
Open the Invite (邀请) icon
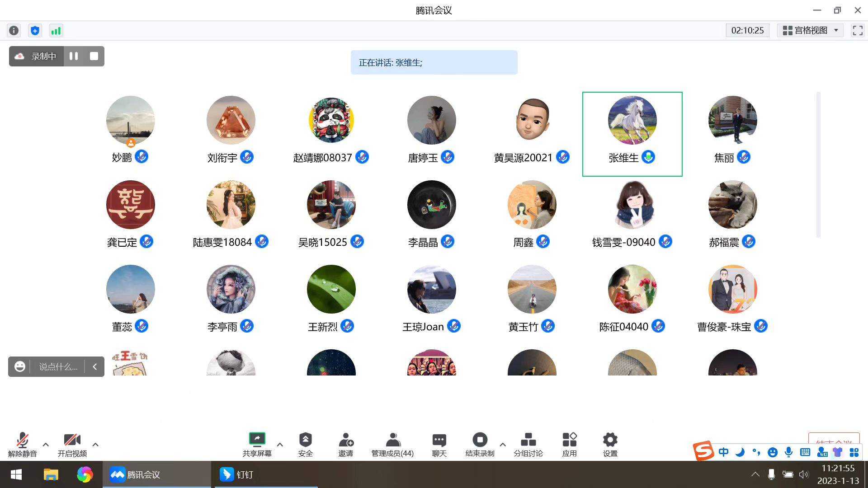pos(346,444)
